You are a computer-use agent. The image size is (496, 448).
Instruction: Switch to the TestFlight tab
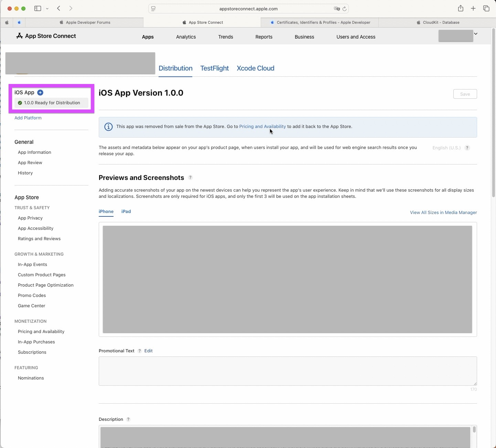tap(214, 68)
